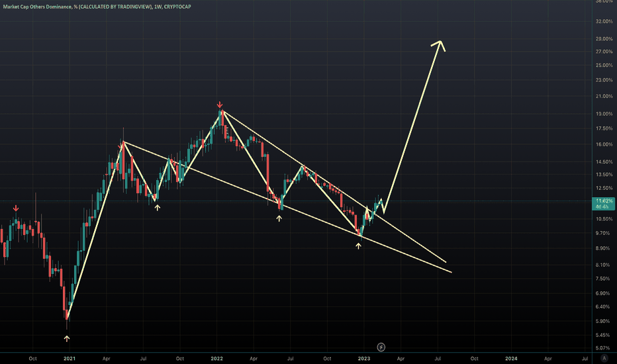This screenshot has width=617, height=364.
Task: Click the 2021 label on time axis
Action: point(70,359)
